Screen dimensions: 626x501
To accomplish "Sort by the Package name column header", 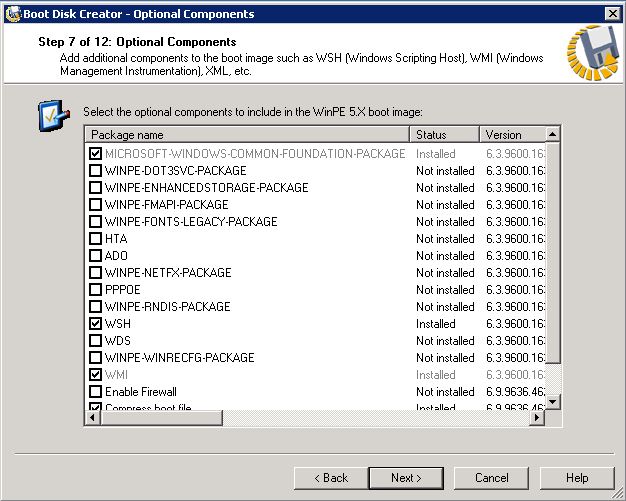I will pyautogui.click(x=247, y=135).
